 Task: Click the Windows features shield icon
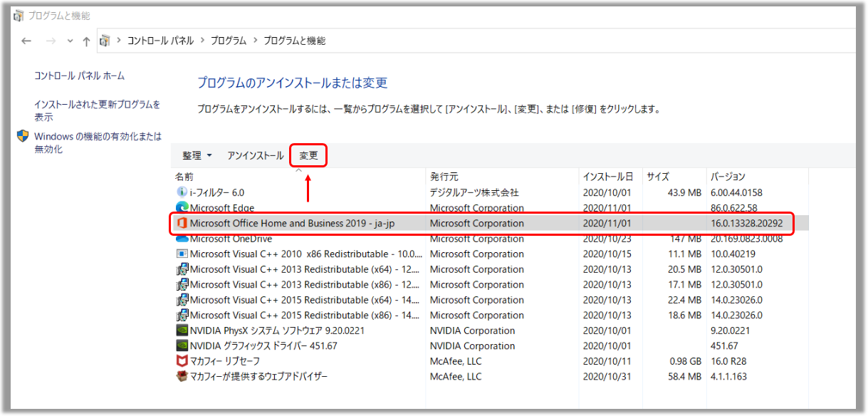tap(23, 136)
